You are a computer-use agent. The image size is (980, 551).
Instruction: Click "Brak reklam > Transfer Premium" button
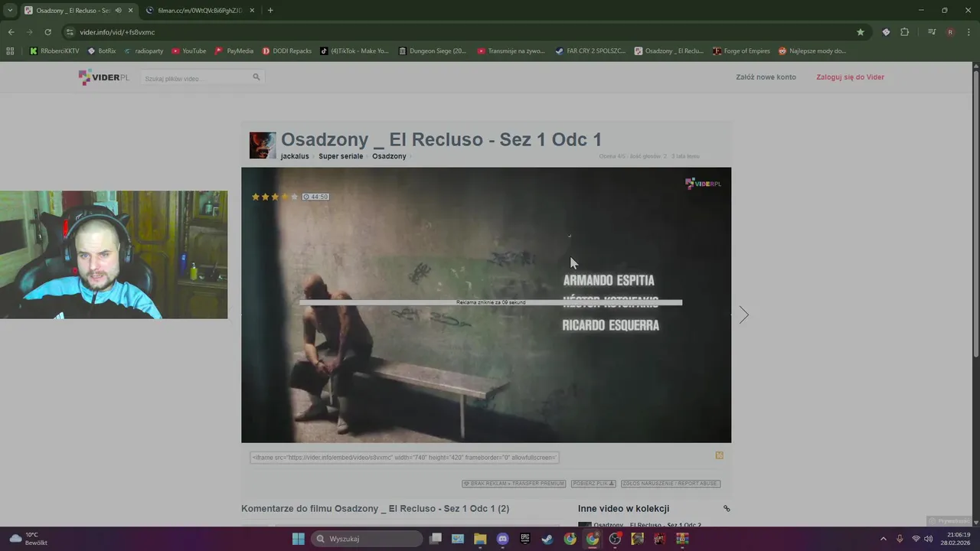coord(514,484)
